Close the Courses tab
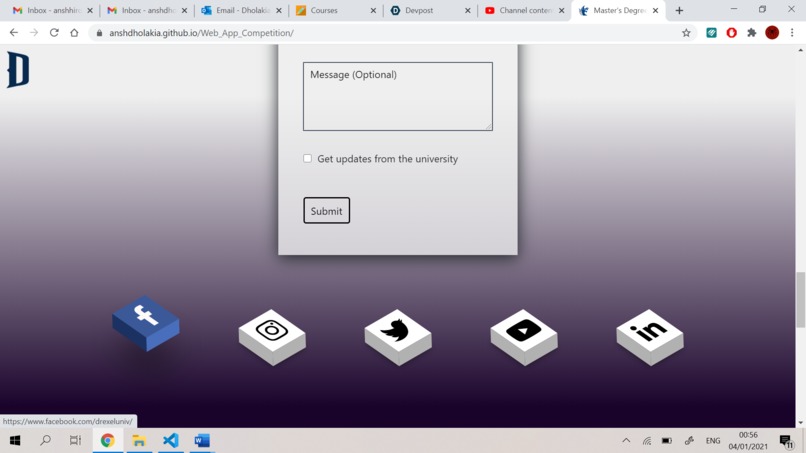806x453 pixels. pos(373,10)
